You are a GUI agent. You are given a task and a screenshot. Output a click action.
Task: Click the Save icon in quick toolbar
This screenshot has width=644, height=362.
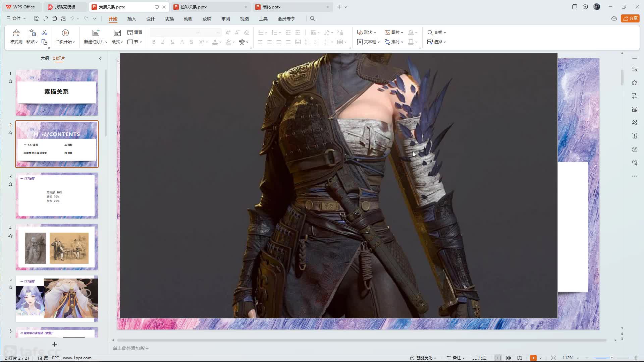pos(37,19)
